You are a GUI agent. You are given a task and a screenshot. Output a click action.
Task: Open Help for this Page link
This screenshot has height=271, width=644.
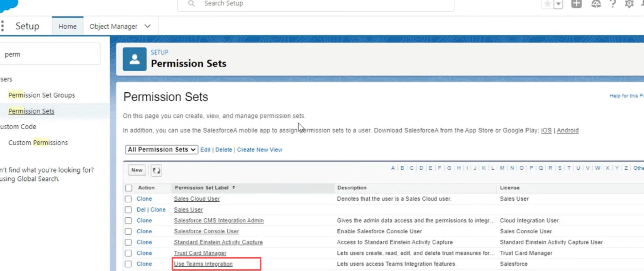coord(626,96)
